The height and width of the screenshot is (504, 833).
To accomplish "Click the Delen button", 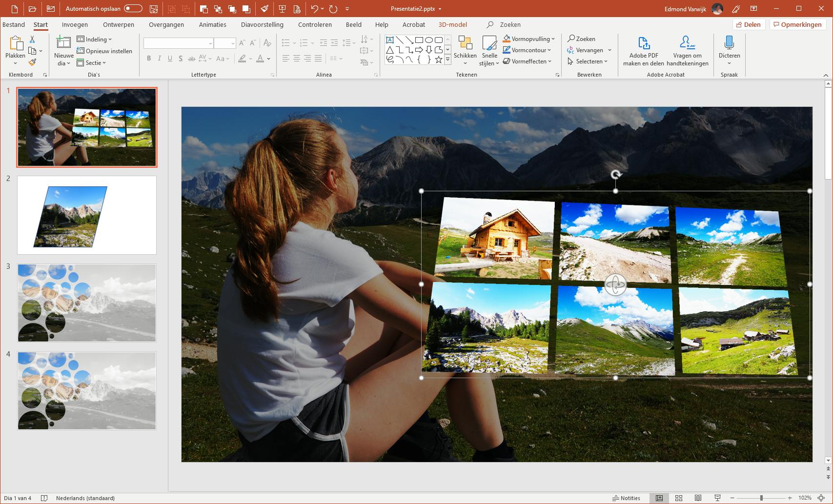I will pyautogui.click(x=748, y=24).
